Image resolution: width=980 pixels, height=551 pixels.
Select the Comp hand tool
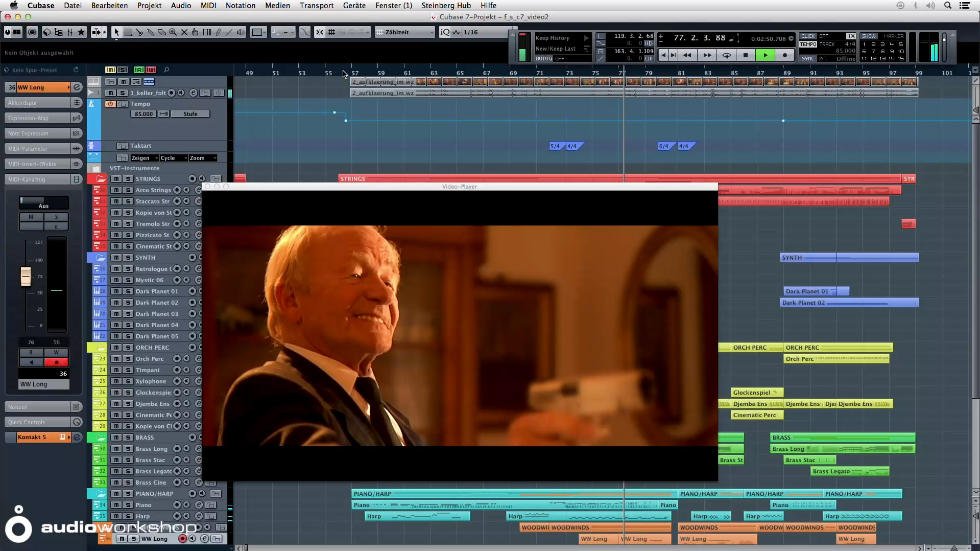tap(196, 32)
